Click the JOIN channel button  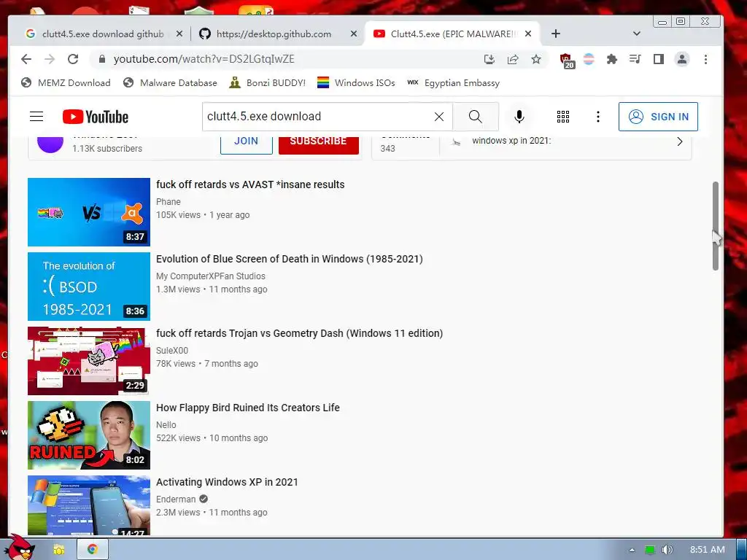click(x=247, y=144)
